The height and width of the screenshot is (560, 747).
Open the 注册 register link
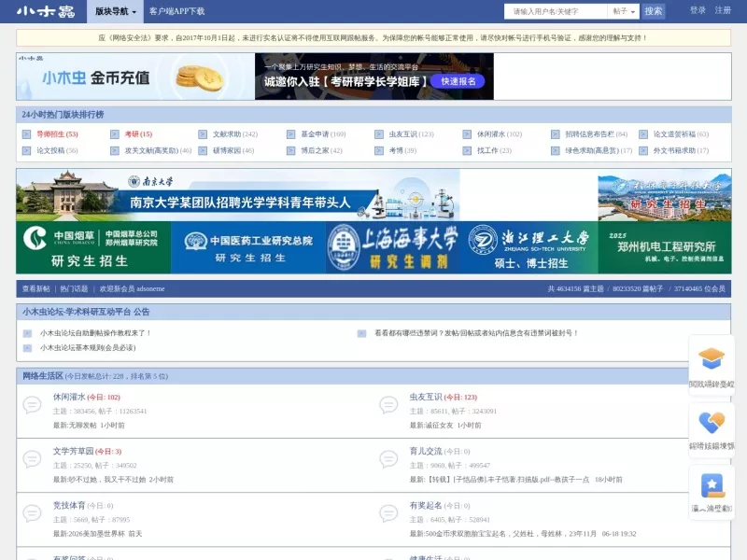[723, 10]
